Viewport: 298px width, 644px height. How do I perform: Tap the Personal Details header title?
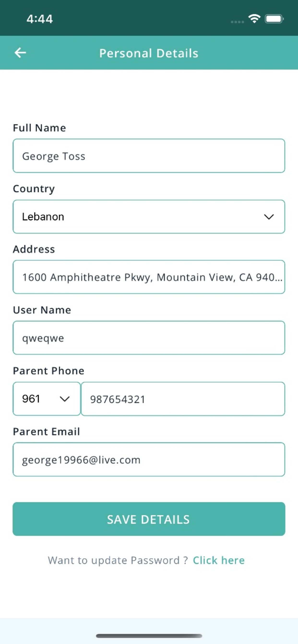[x=149, y=53]
